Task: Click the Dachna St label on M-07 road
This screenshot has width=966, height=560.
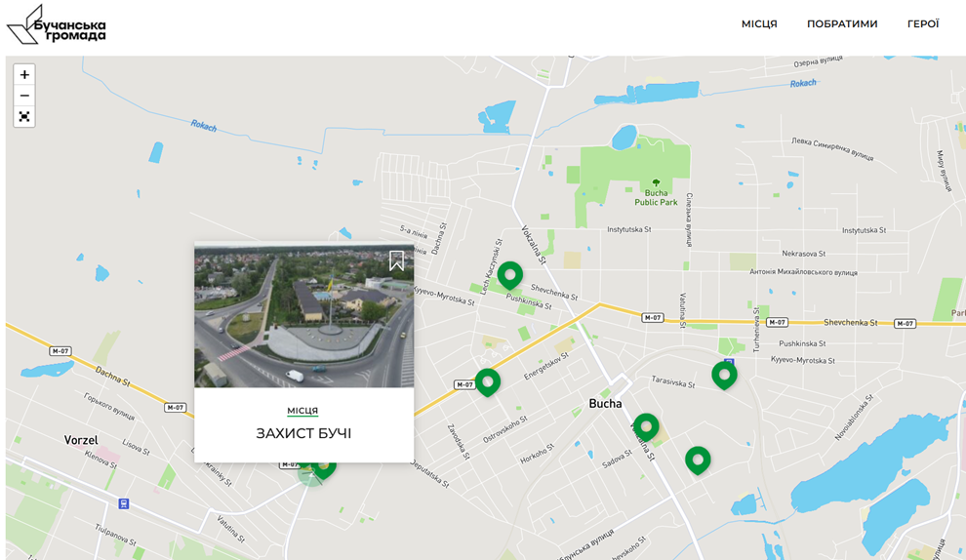Action: point(112,377)
